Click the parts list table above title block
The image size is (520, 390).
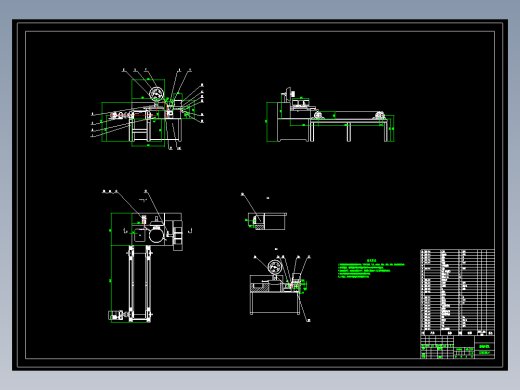[x=457, y=292]
